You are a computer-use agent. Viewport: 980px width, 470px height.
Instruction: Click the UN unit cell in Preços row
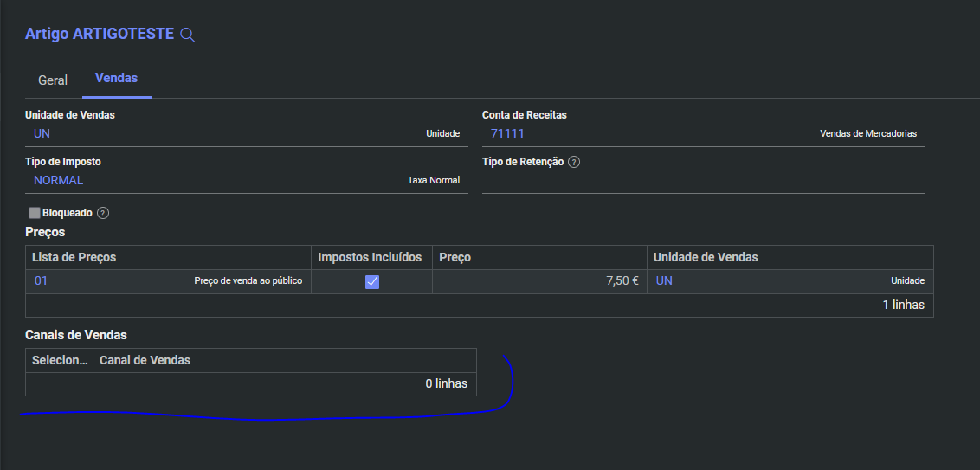[x=664, y=280]
